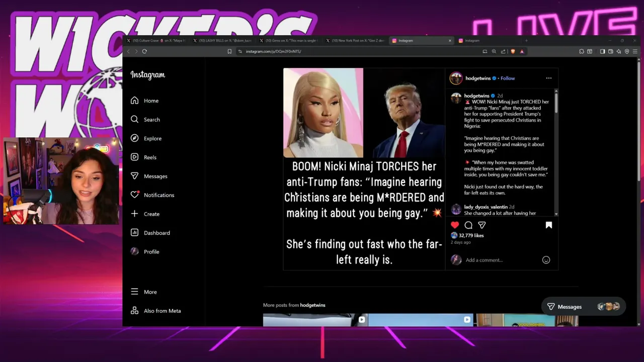Screen dimensions: 644x362
Task: Unlike the post via red heart
Action: tap(455, 225)
